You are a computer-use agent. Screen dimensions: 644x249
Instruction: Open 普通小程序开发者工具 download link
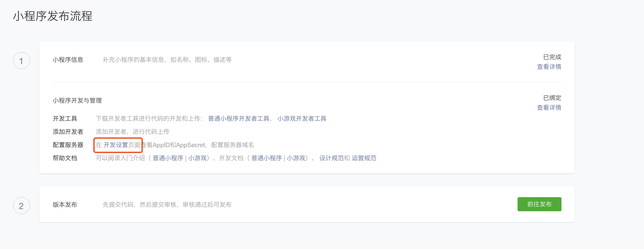(238, 119)
